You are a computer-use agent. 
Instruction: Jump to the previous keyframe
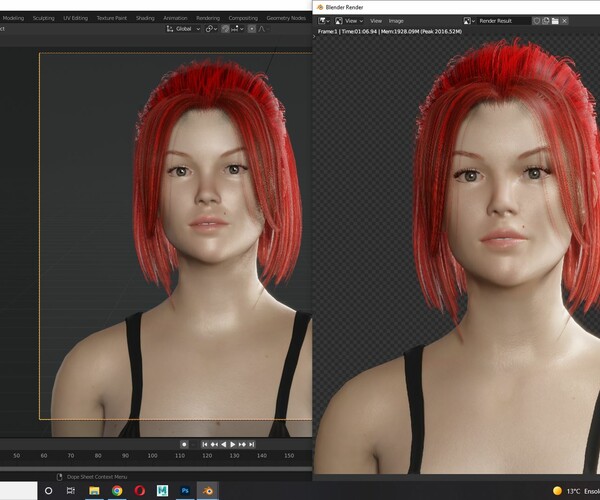click(x=214, y=444)
